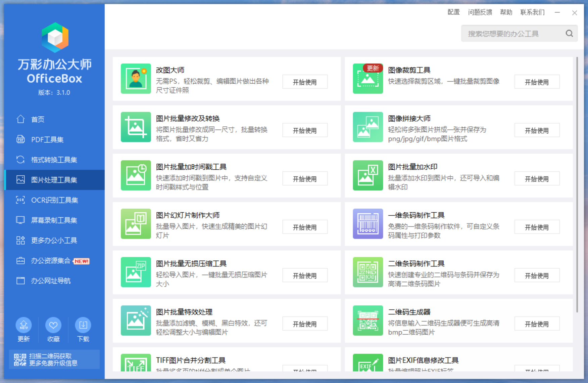Click 开始使用 for 图像拼接大师
The image size is (588, 383).
tap(537, 130)
